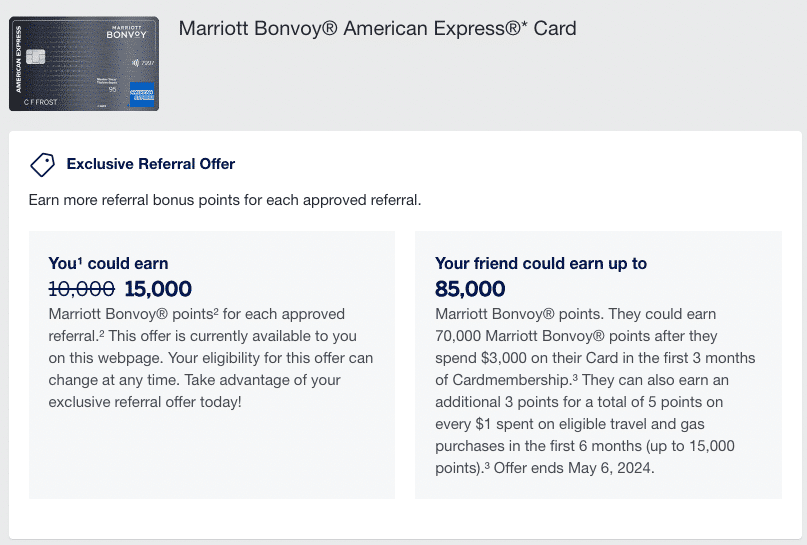Click the silver chip on the card image
807x545 pixels.
click(x=36, y=57)
